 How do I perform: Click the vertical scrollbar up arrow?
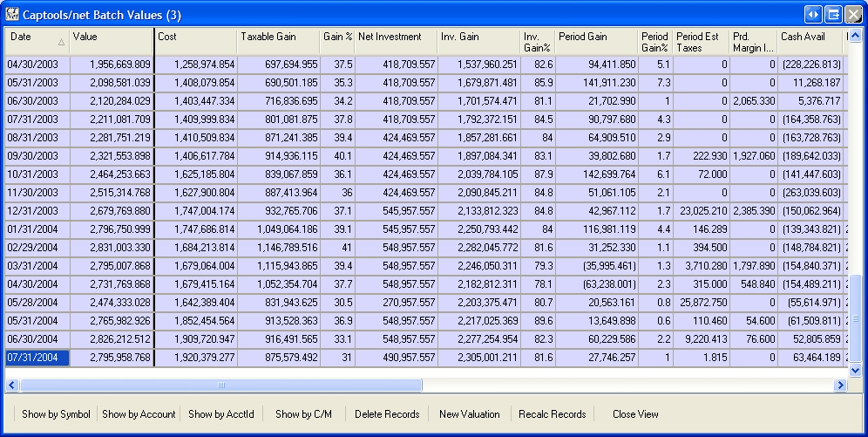tap(856, 37)
